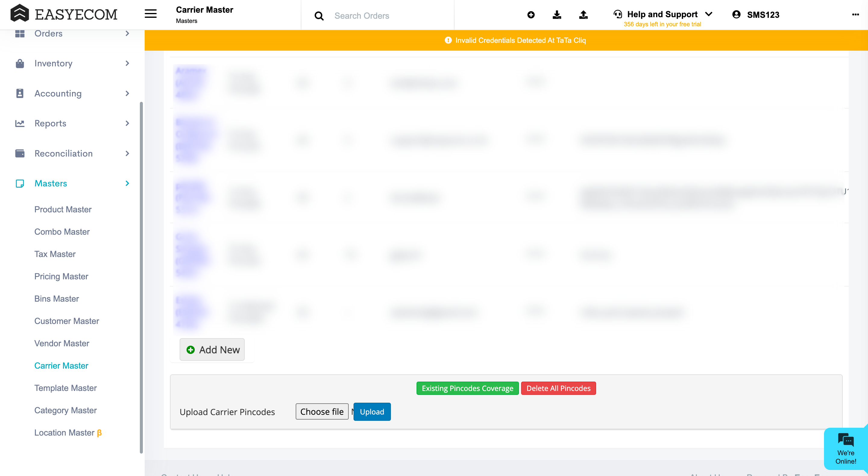Click the plus circle icon in header

(x=531, y=15)
